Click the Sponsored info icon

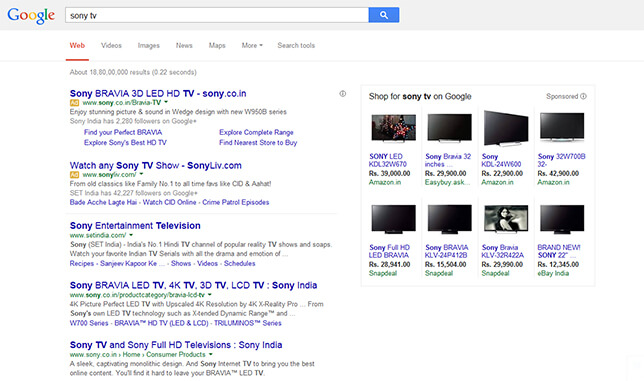pyautogui.click(x=583, y=96)
